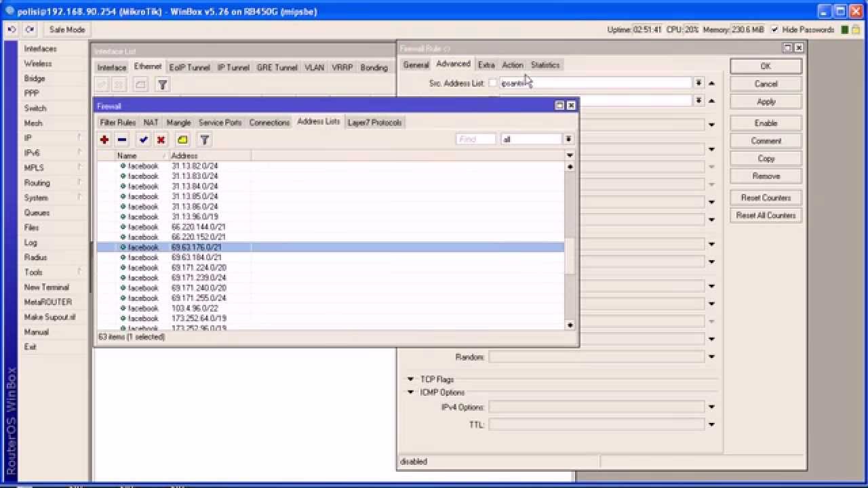Switch to the Mangle tab
868x488 pixels.
coord(178,123)
